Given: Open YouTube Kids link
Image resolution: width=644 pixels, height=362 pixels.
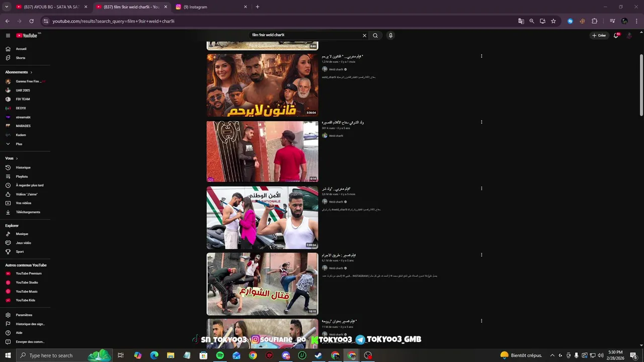Looking at the screenshot, I should [25, 300].
